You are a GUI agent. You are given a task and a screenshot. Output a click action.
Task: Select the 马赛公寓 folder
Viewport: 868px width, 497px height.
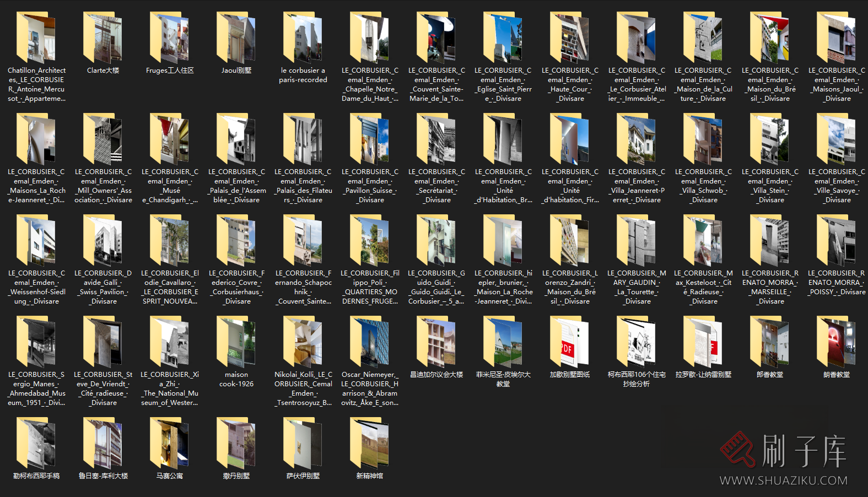click(169, 444)
